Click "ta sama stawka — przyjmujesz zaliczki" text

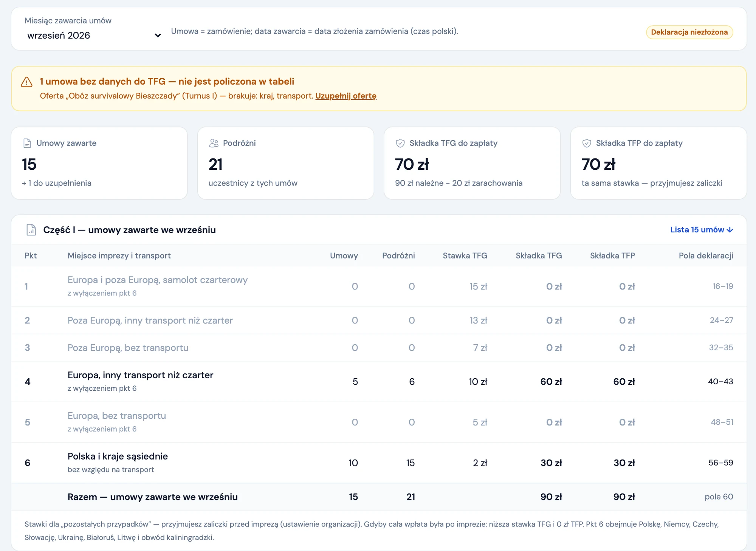652,183
